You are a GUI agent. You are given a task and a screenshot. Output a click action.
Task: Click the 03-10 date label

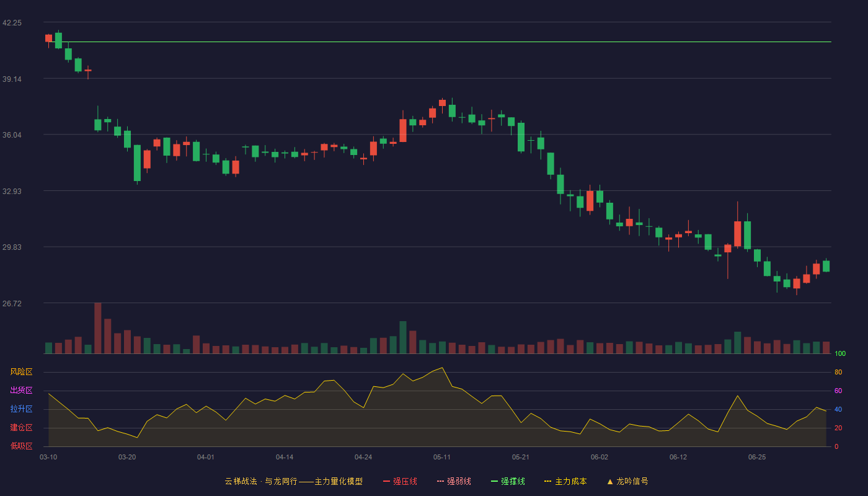(48, 457)
